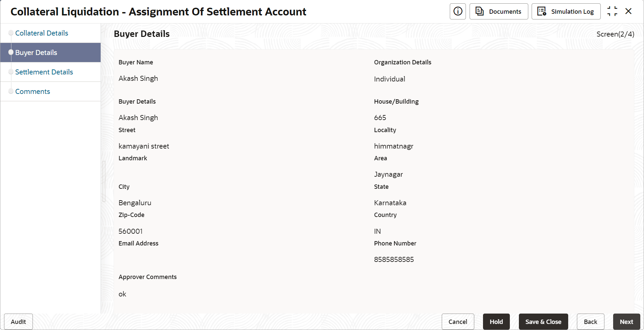Screen dimensions: 644x330
Task: Proceed with the Next button
Action: [626, 322]
